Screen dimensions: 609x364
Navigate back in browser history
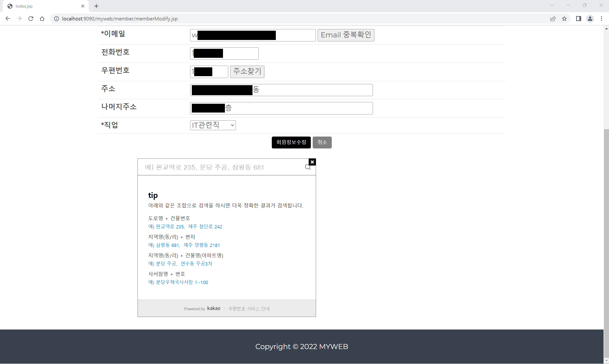coord(8,19)
